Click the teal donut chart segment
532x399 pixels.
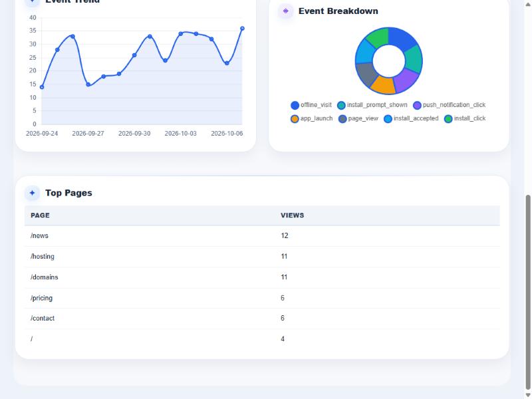pyautogui.click(x=414, y=59)
